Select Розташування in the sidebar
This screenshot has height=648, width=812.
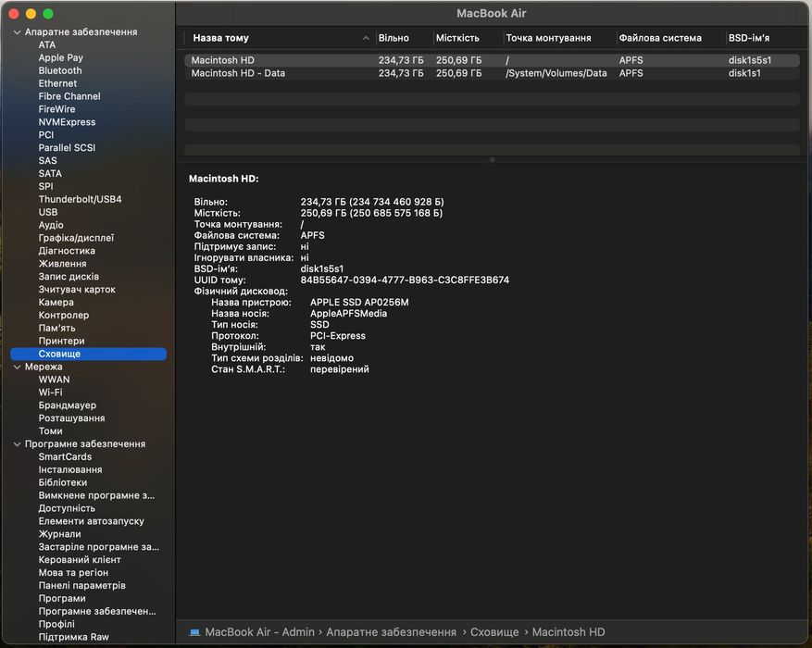pyautogui.click(x=71, y=418)
